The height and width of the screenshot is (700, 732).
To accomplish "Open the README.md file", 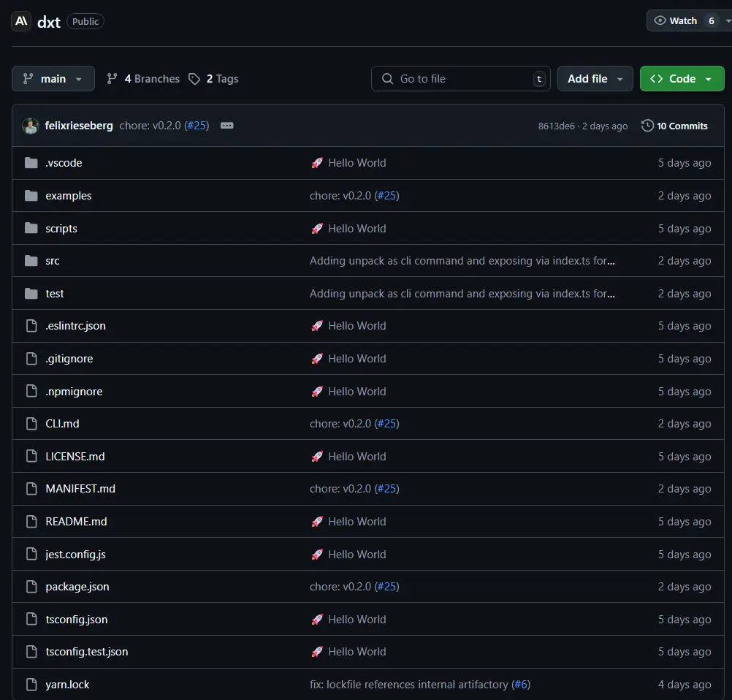I will [76, 522].
